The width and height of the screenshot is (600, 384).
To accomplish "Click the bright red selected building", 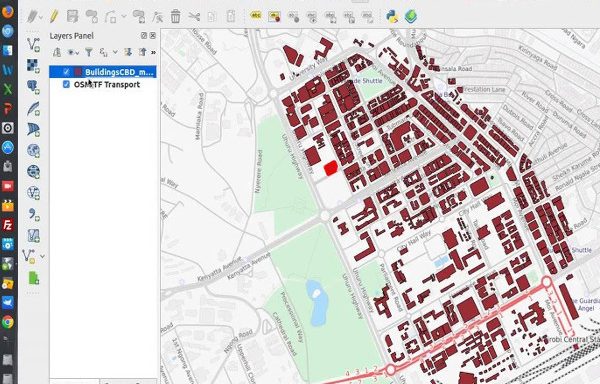I will (x=331, y=168).
